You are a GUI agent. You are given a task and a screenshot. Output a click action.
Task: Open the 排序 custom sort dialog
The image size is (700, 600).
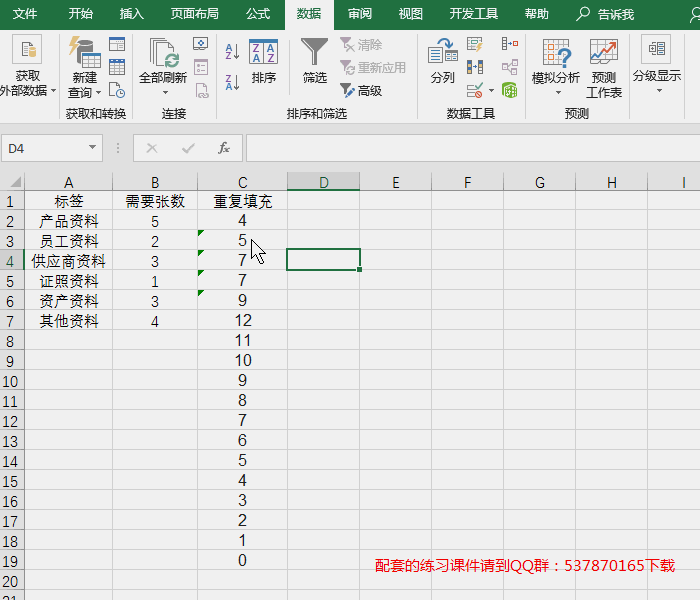263,62
